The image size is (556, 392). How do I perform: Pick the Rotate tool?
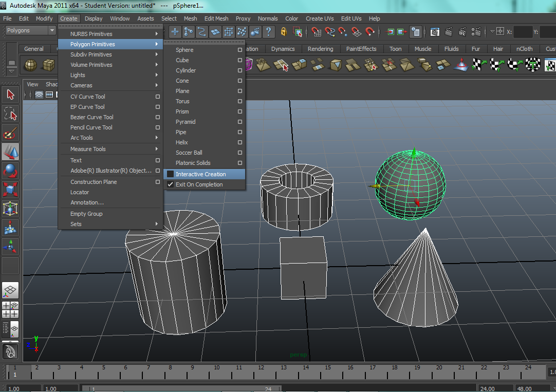pos(10,171)
